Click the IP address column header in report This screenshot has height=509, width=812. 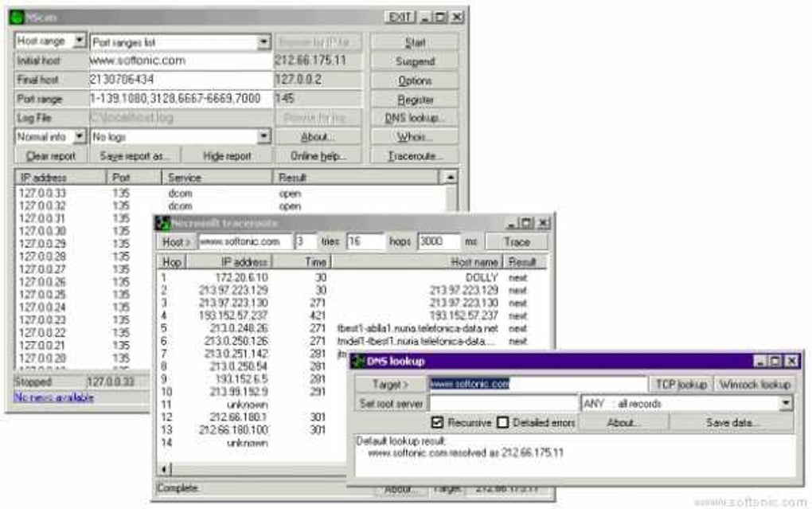[x=60, y=178]
